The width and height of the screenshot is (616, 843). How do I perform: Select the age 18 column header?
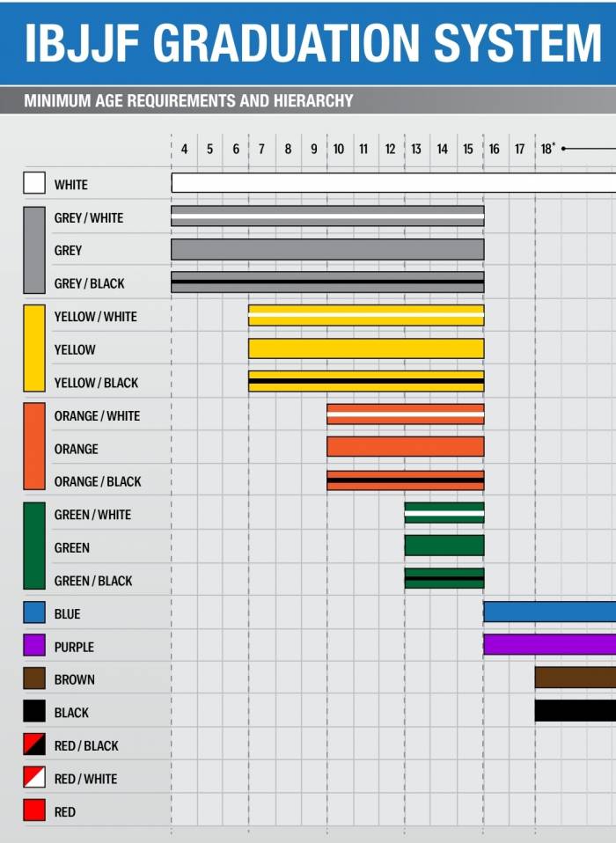click(x=547, y=150)
